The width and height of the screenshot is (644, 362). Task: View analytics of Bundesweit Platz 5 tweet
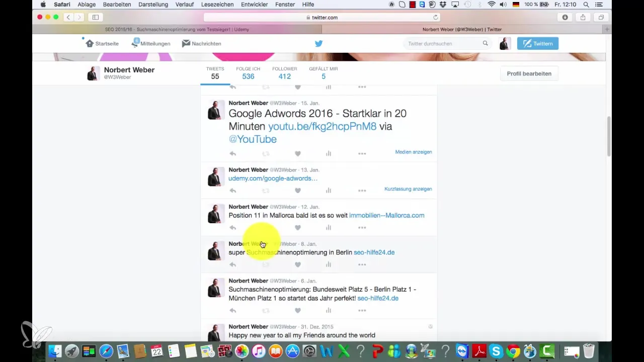[329, 311]
